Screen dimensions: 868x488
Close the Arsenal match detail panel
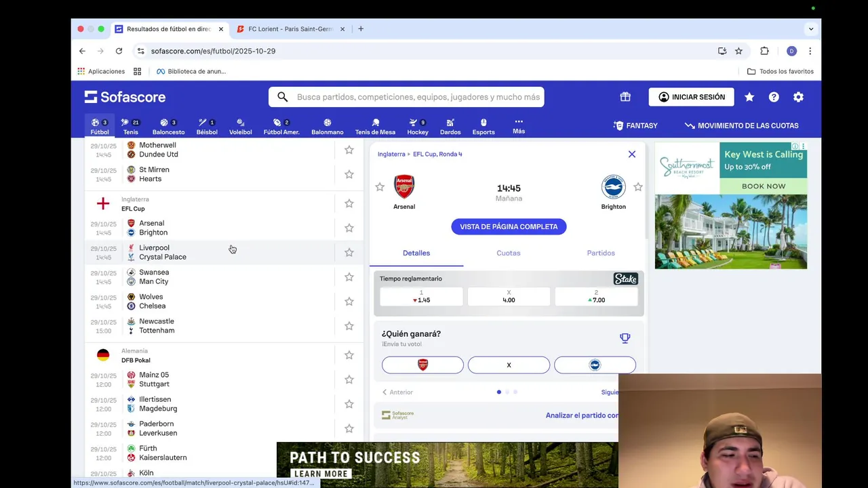[632, 154]
